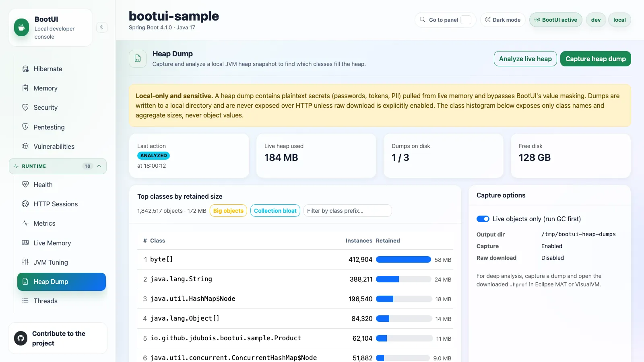Open the Live Memory panel
The image size is (644, 362).
coord(62,243)
